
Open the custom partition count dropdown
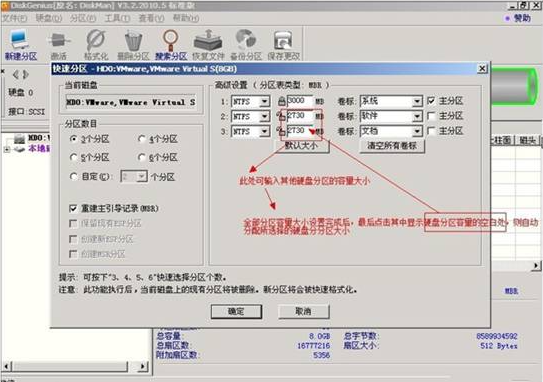point(141,177)
